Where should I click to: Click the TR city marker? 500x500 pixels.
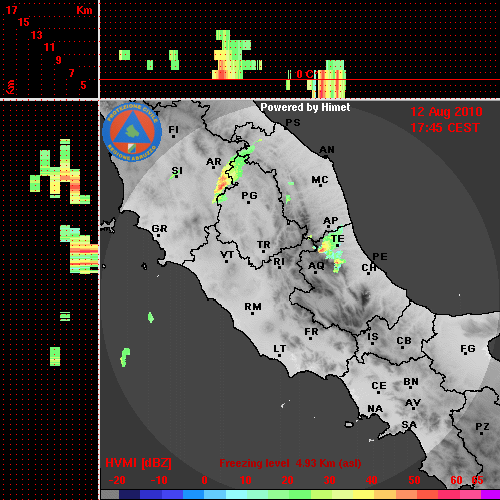[x=263, y=251]
